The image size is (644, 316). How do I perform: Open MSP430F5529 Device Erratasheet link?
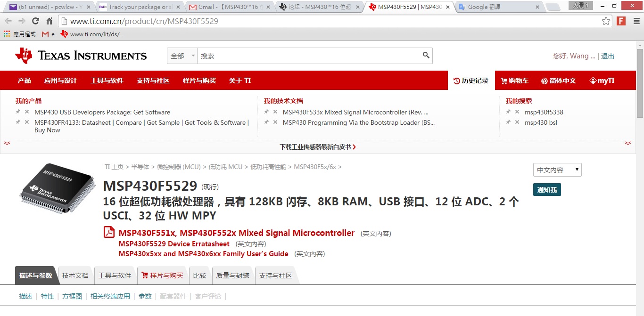pos(174,244)
